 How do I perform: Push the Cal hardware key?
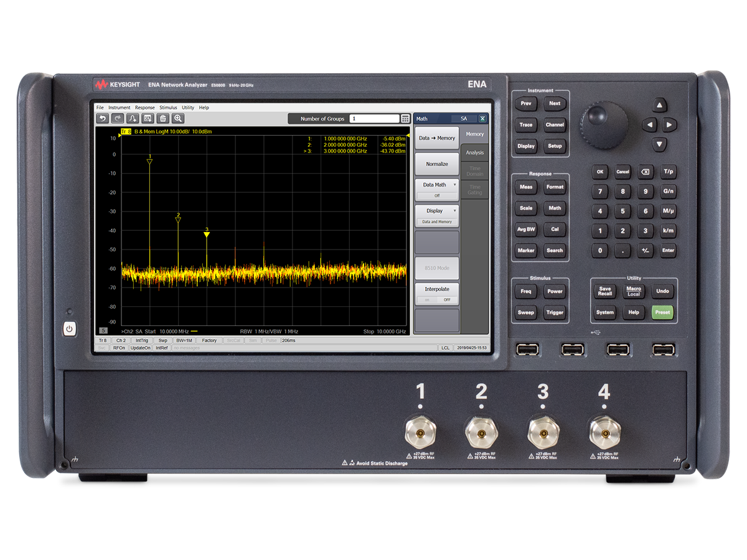(555, 229)
